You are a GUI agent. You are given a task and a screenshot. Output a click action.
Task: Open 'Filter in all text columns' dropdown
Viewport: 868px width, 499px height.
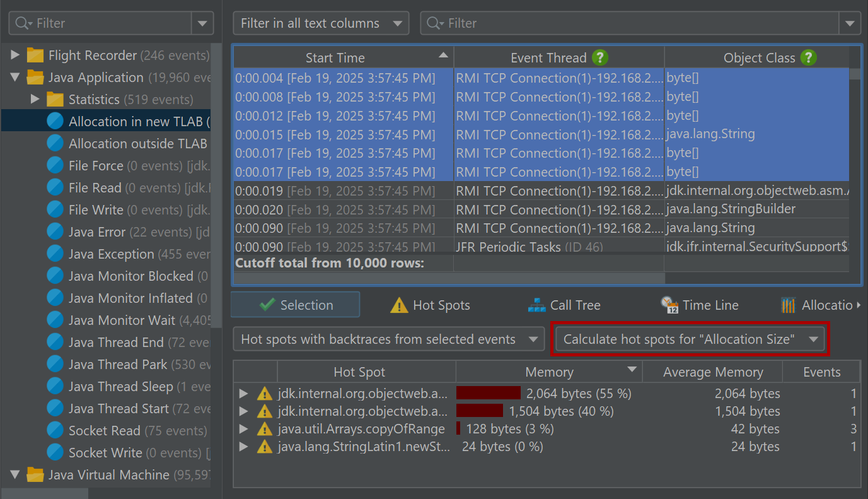321,23
